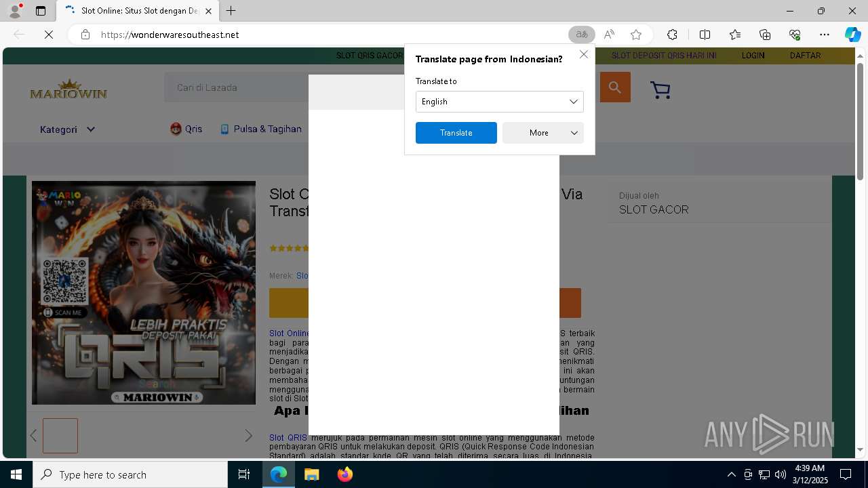868x488 pixels.
Task: Open the volume control icon
Action: coord(780,474)
